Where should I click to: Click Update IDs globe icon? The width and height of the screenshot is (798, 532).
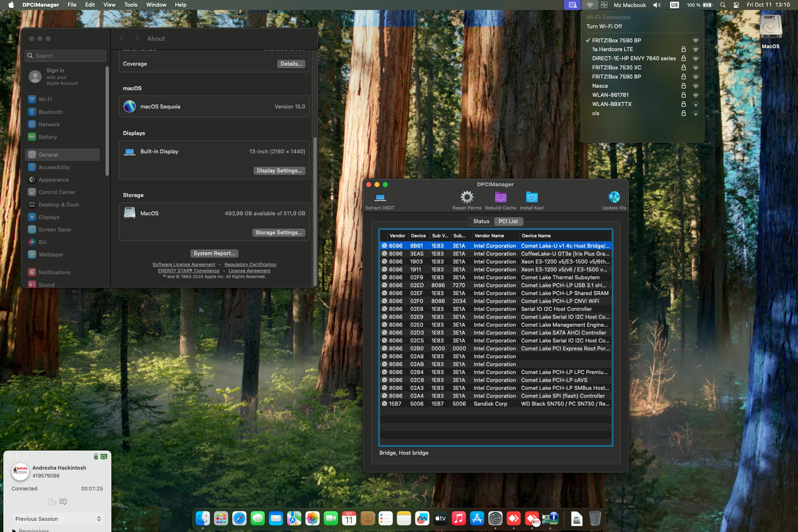click(x=614, y=197)
